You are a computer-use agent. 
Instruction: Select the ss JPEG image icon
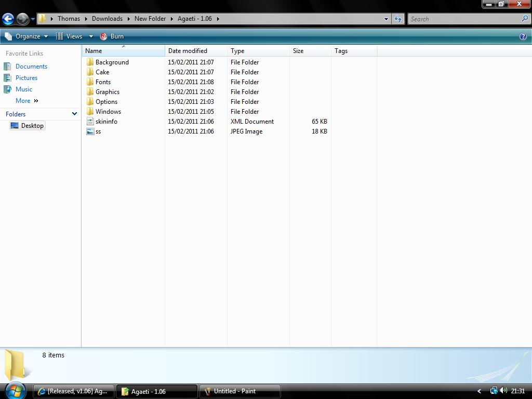(x=90, y=131)
